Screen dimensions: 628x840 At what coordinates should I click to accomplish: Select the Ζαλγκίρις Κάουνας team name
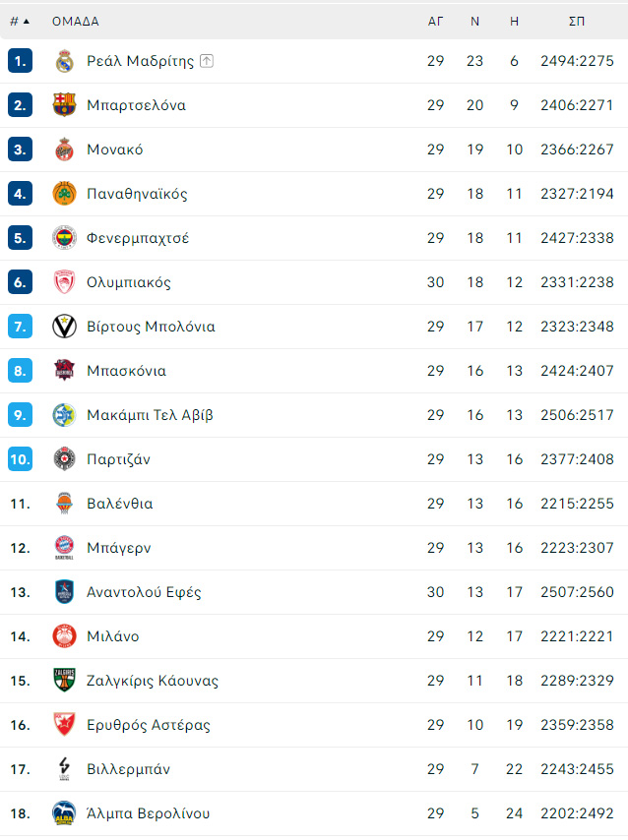click(153, 681)
